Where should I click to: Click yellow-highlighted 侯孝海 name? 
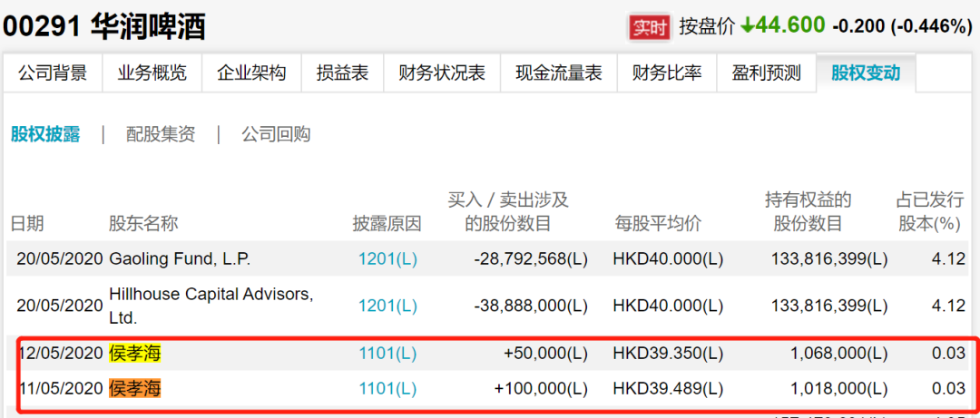coord(135,354)
